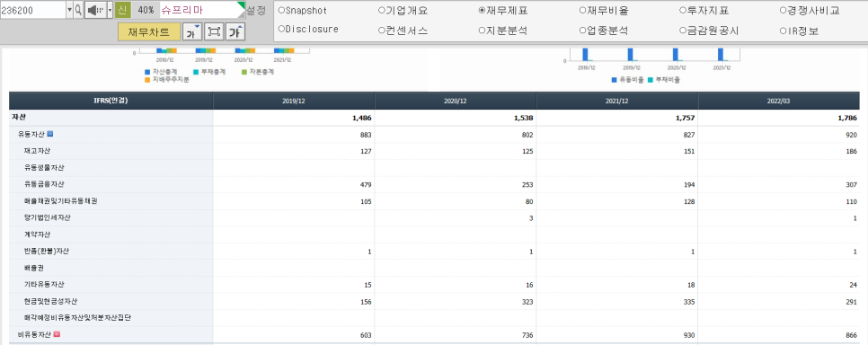
Task: Click the 479 유동금융자산 value
Action: 366,184
